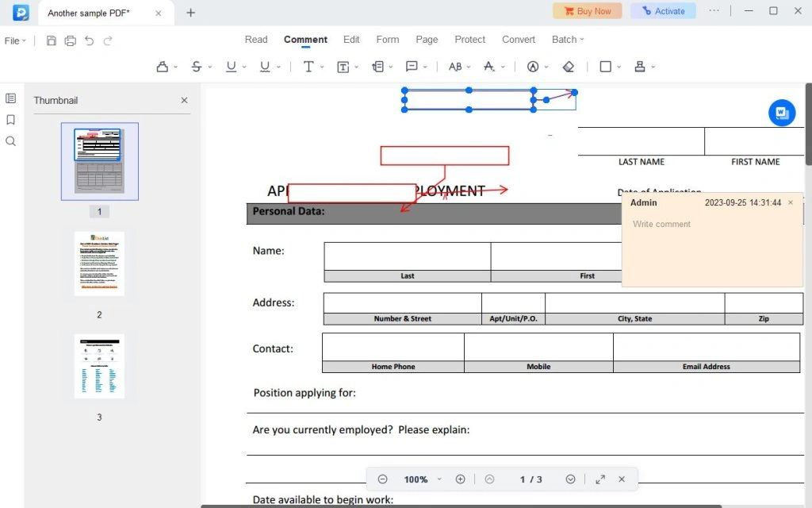Viewport: 812px width, 508px height.
Task: Select the straight Underline tool
Action: click(231, 67)
